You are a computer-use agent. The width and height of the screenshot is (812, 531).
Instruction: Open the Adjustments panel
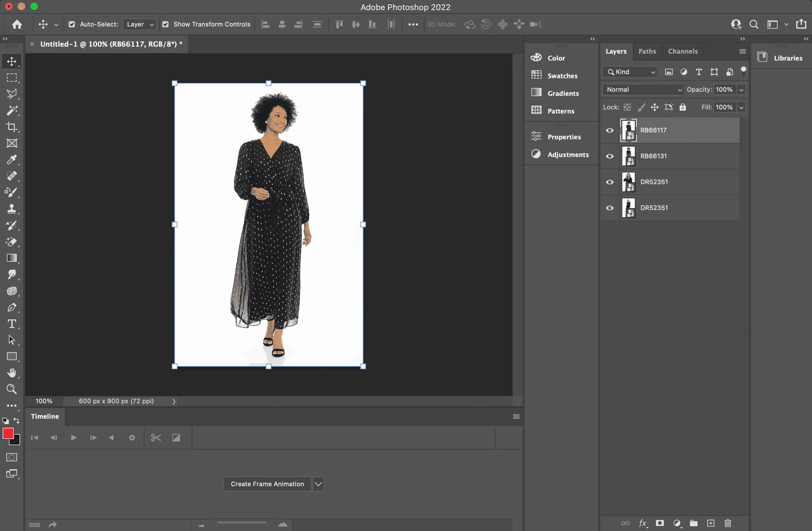[567, 155]
